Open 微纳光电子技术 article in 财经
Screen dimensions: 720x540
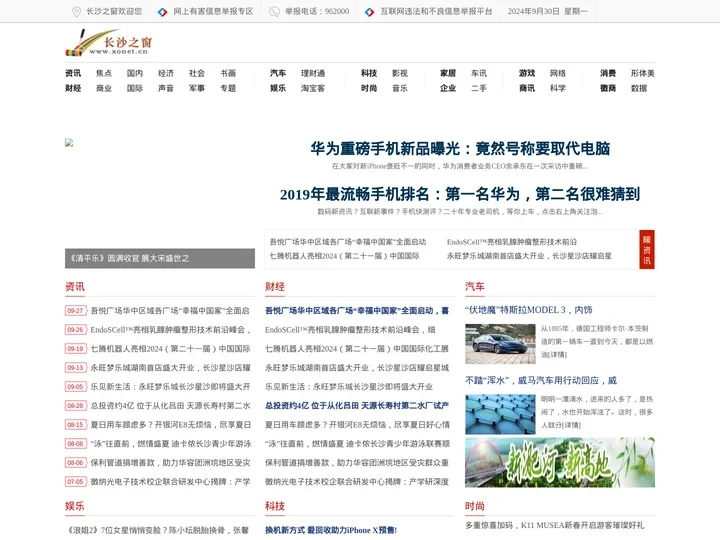(x=357, y=482)
